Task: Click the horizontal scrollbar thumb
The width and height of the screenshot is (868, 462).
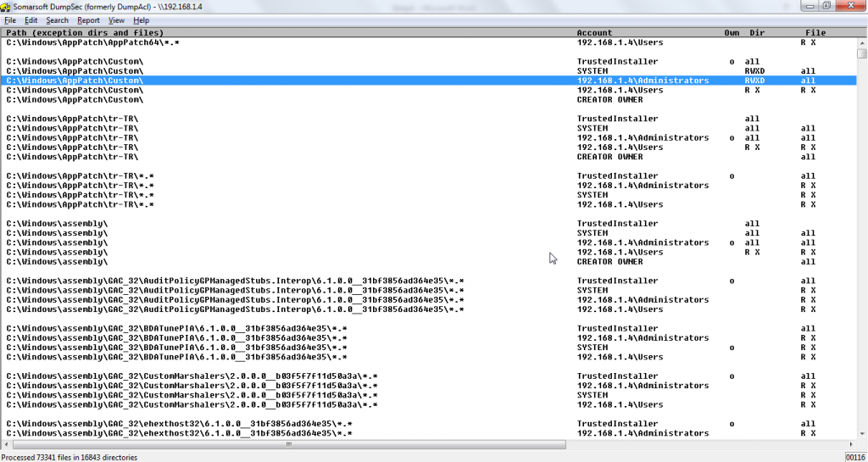Action: pyautogui.click(x=287, y=443)
